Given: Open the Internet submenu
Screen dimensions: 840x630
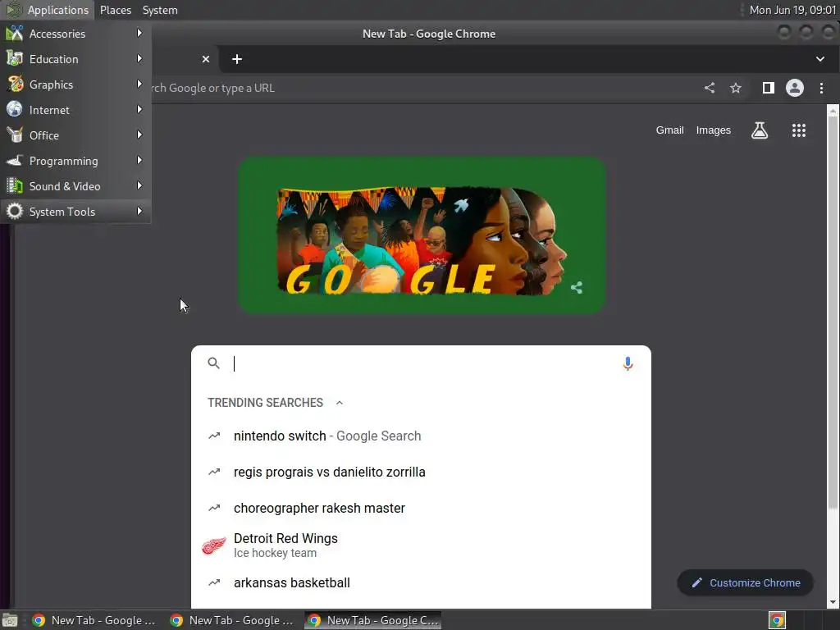Looking at the screenshot, I should [75, 110].
